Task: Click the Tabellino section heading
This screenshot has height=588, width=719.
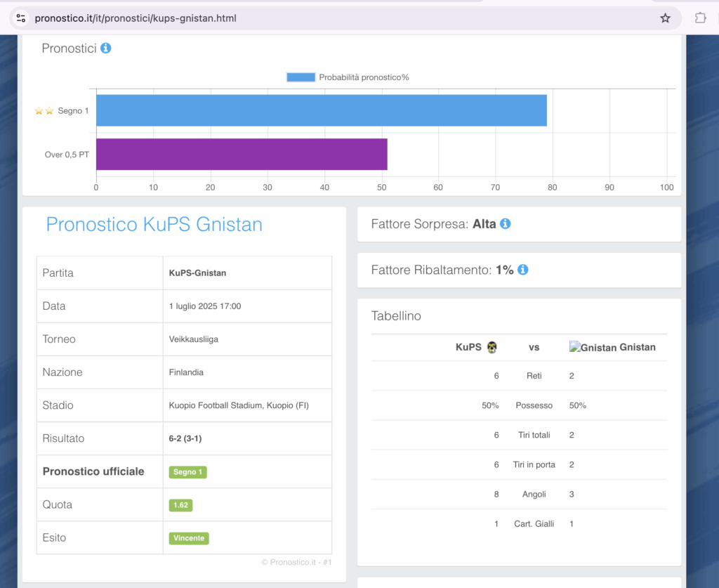Action: [396, 316]
